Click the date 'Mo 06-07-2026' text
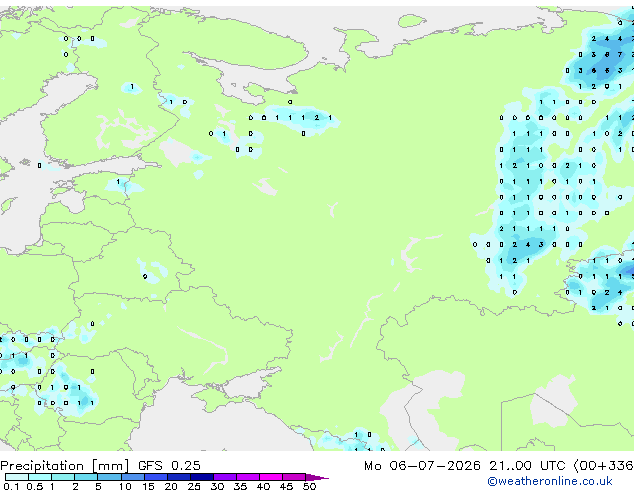Image resolution: width=634 pixels, height=490 pixels. [422, 466]
